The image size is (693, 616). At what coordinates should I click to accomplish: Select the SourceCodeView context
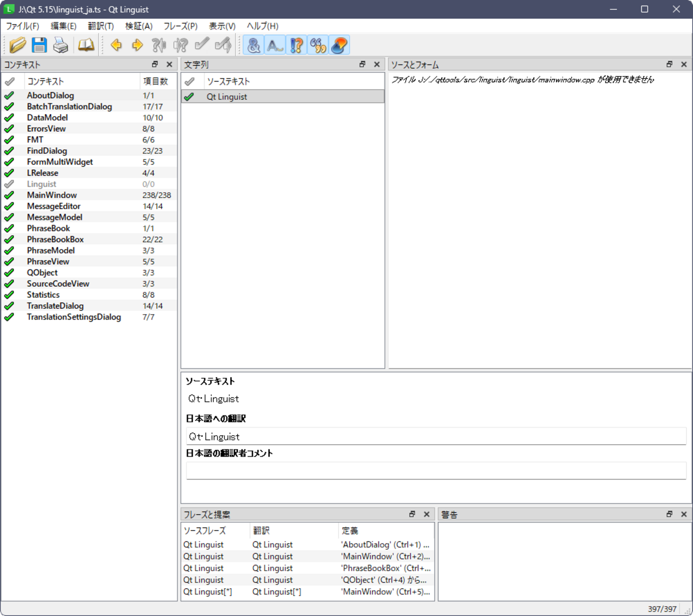pyautogui.click(x=89, y=284)
